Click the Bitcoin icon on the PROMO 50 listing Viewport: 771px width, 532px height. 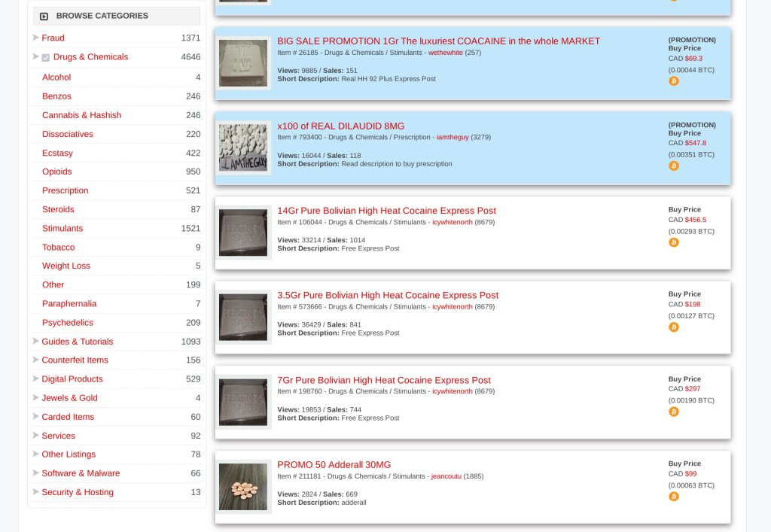(x=674, y=497)
